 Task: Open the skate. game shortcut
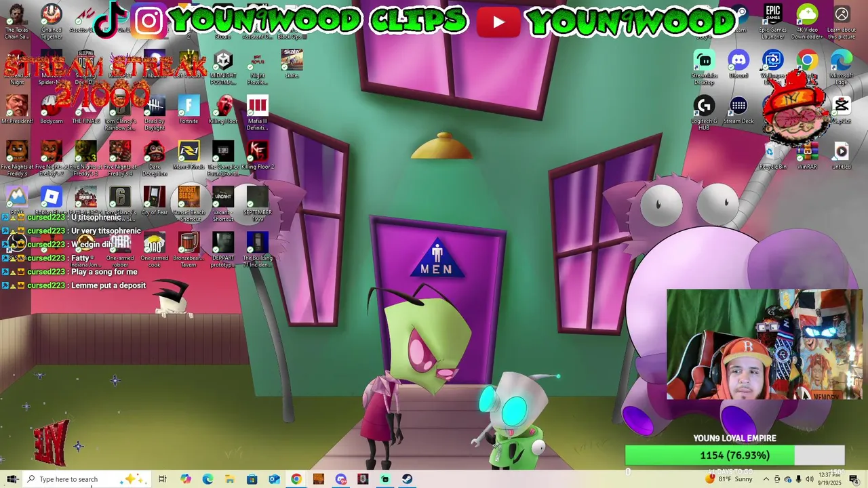click(x=292, y=64)
